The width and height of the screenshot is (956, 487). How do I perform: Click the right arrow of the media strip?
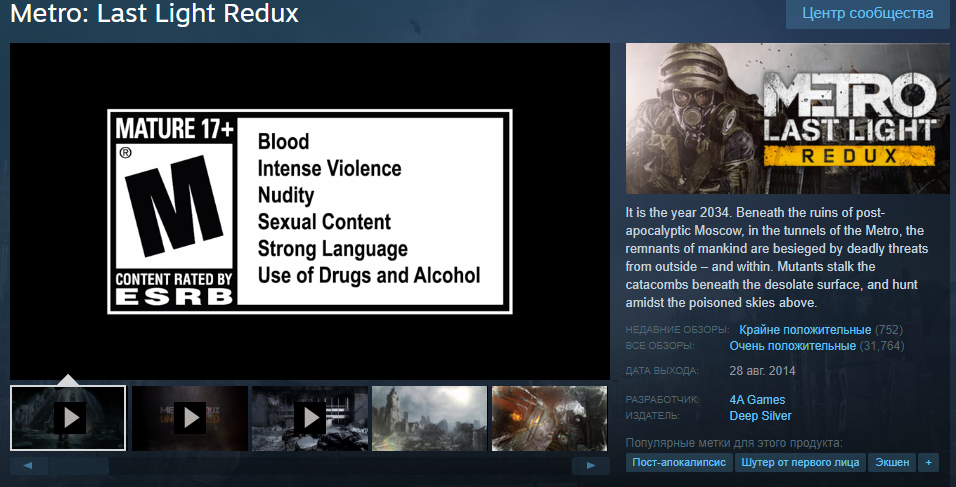click(x=591, y=466)
